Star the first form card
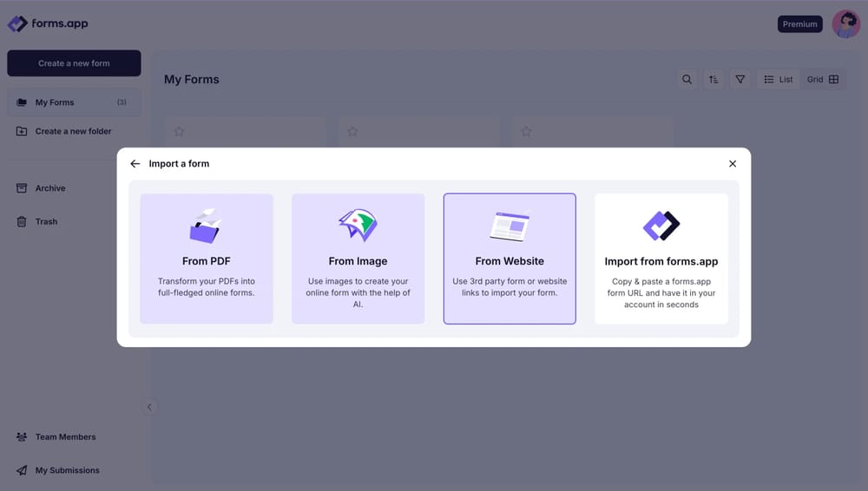Screen dimensions: 868x491 pos(179,132)
